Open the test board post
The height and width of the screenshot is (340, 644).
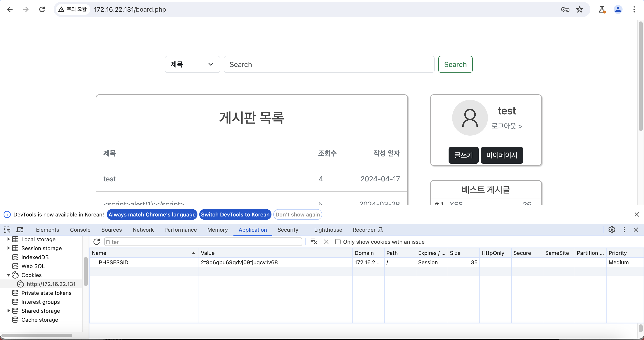click(x=110, y=179)
